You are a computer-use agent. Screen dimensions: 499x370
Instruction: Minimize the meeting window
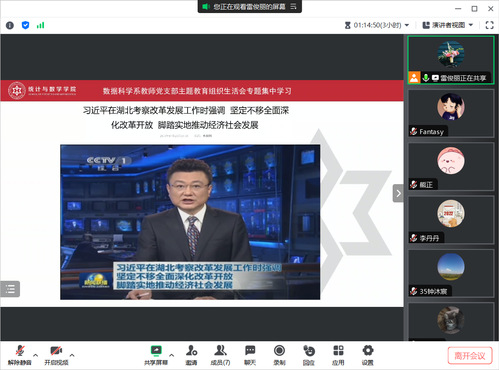point(458,9)
